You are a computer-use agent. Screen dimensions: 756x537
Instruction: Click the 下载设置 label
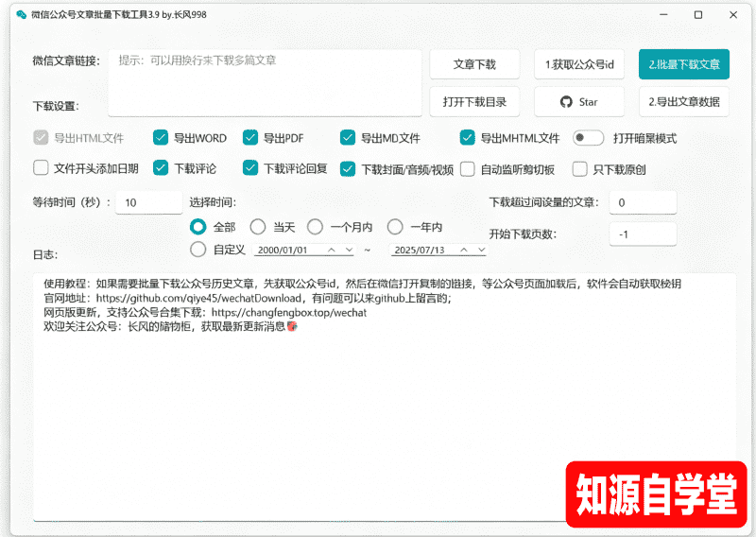[56, 106]
